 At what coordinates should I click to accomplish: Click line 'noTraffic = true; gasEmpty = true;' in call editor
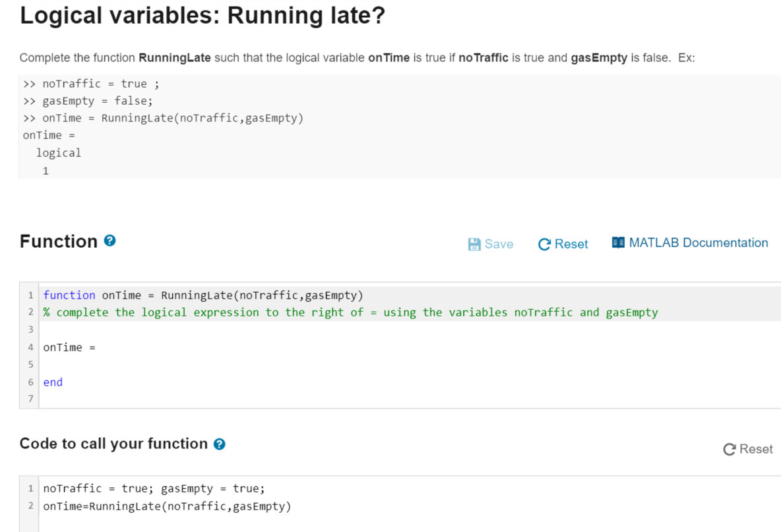tap(154, 488)
